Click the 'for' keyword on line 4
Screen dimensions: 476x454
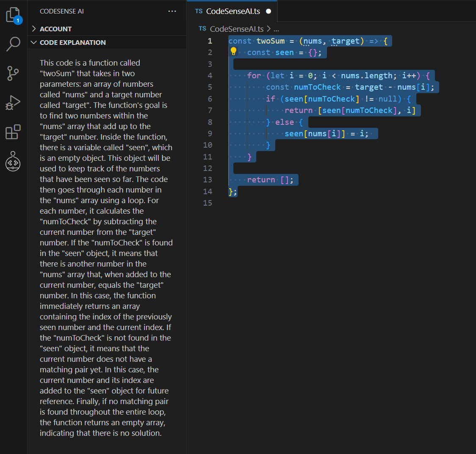click(x=254, y=75)
